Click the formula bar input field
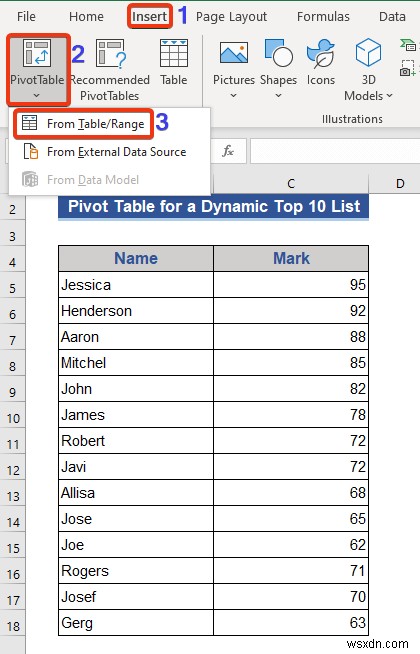420x654 pixels. [x=335, y=151]
